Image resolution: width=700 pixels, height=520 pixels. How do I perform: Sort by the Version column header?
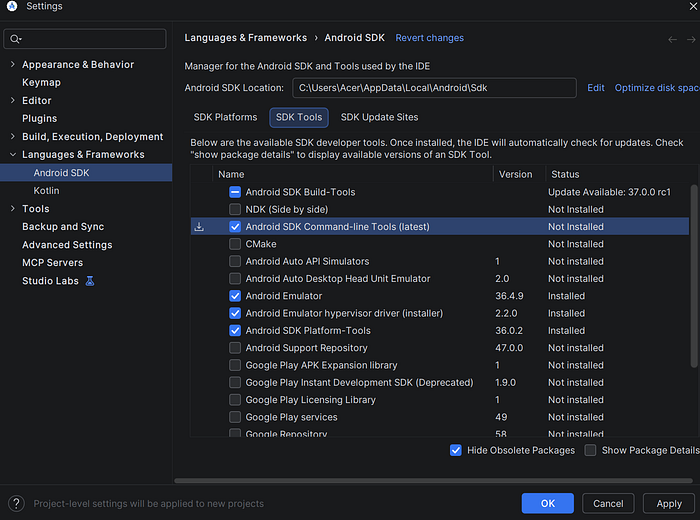(519, 174)
